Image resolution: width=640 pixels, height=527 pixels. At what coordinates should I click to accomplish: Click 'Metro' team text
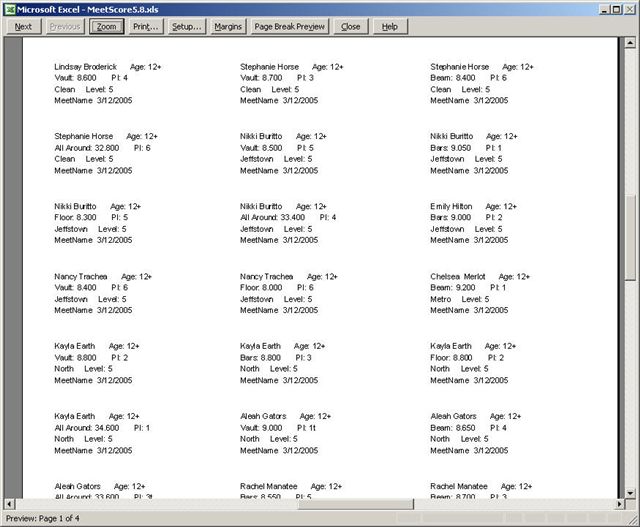pos(441,299)
